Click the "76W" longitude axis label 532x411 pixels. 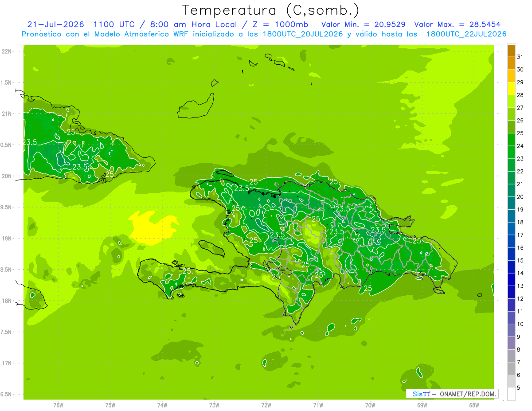58,405
